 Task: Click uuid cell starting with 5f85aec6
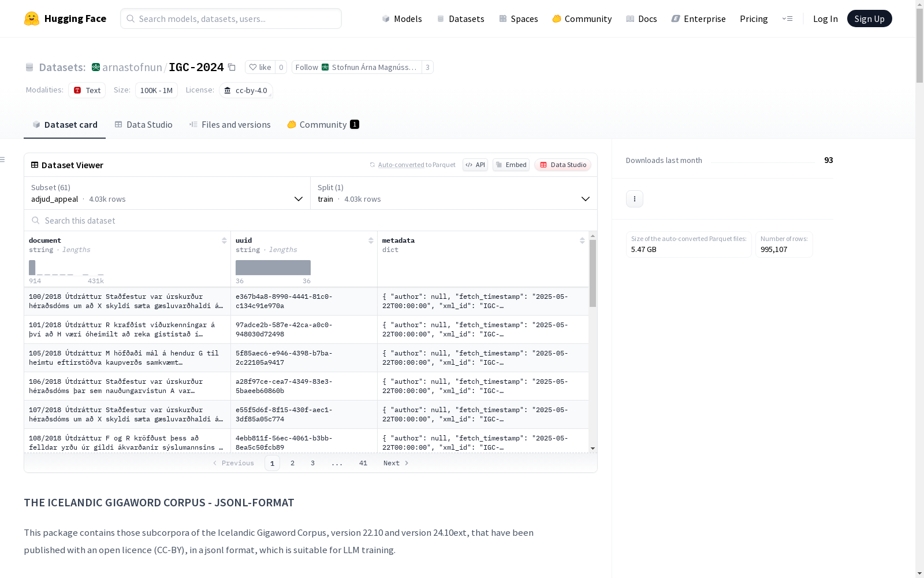tap(304, 358)
